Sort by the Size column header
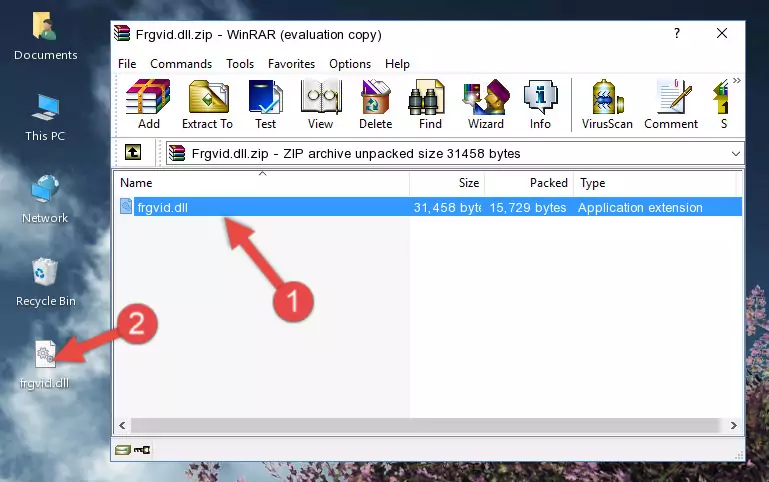 [447, 183]
